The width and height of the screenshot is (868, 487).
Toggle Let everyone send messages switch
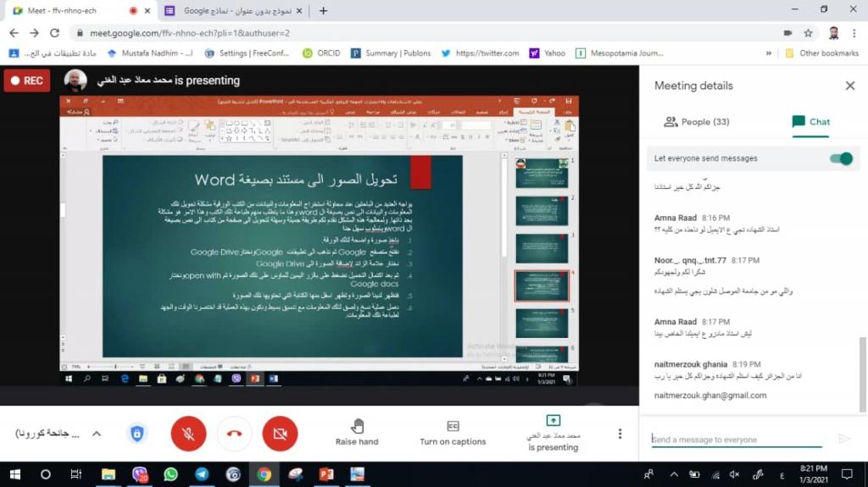click(840, 158)
